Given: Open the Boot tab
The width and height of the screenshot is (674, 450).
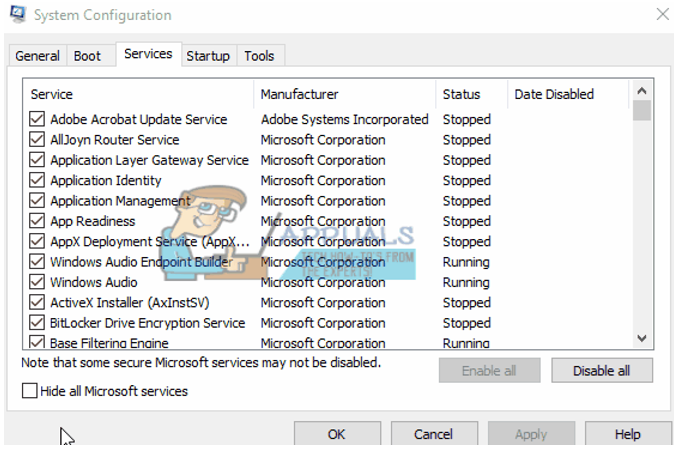Looking at the screenshot, I should coord(88,56).
